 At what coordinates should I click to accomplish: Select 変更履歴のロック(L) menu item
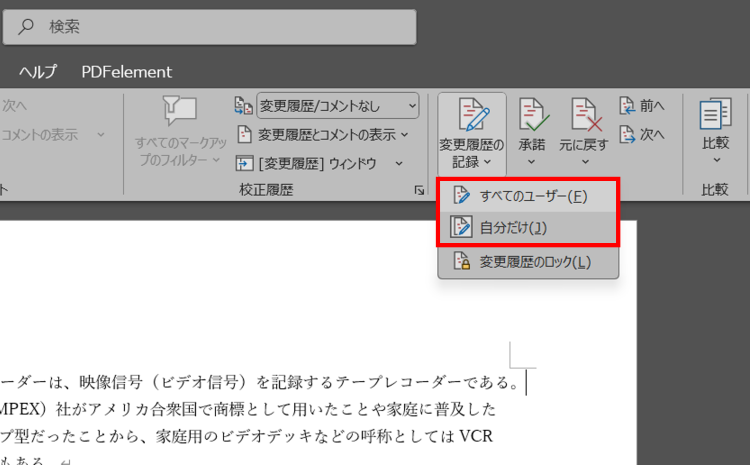tap(528, 262)
